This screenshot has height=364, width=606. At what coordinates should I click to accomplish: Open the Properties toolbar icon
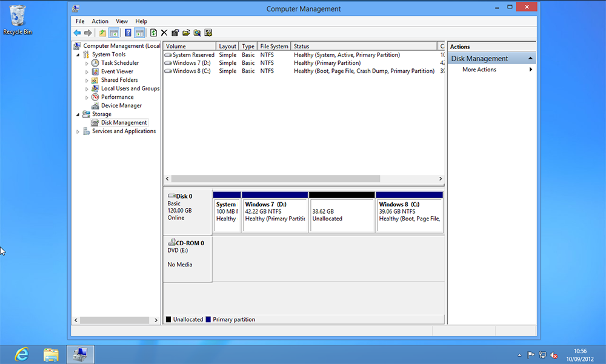175,33
